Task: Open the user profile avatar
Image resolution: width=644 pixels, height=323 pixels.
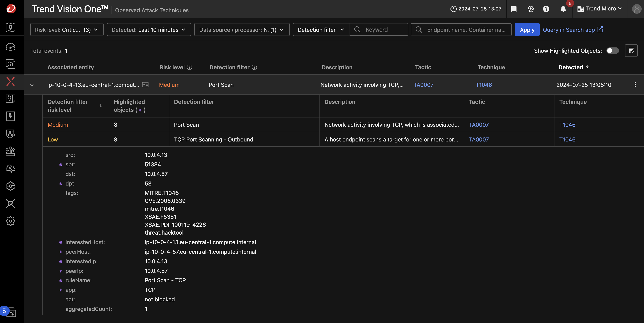Action: click(636, 9)
